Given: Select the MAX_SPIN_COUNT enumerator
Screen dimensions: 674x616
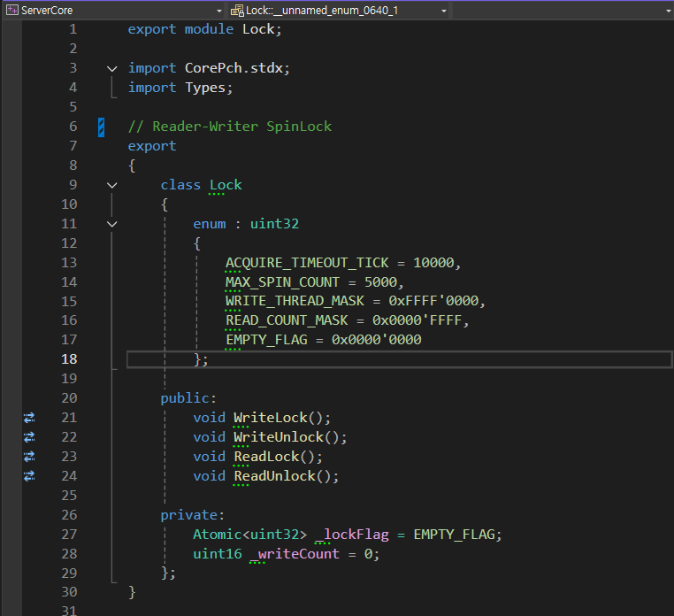Looking at the screenshot, I should pyautogui.click(x=282, y=282).
